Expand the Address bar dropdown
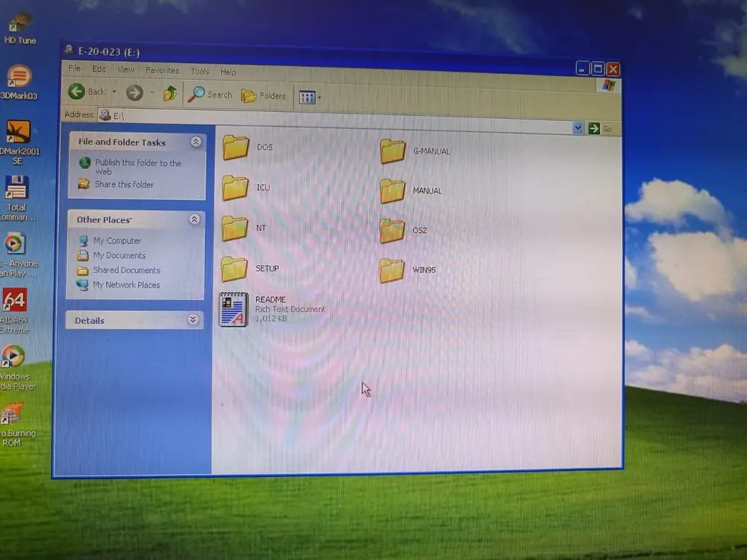This screenshot has height=560, width=747. tap(578, 128)
